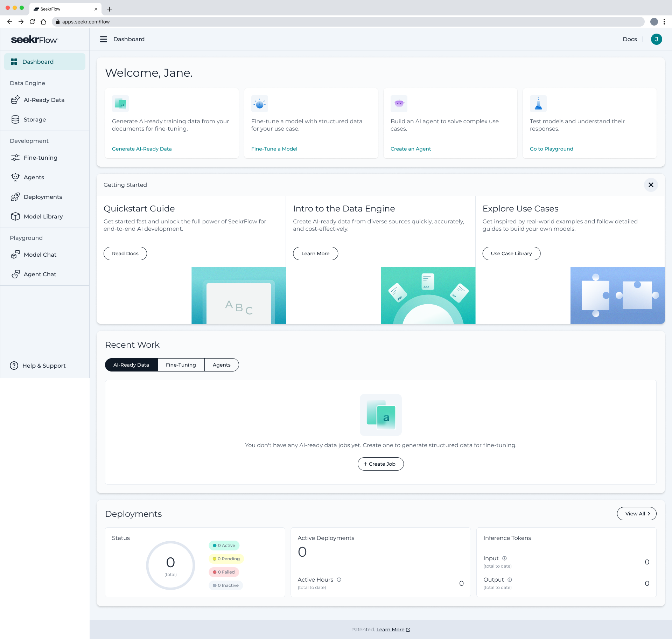Image resolution: width=672 pixels, height=639 pixels.
Task: Click the address bar URL field
Action: (348, 22)
